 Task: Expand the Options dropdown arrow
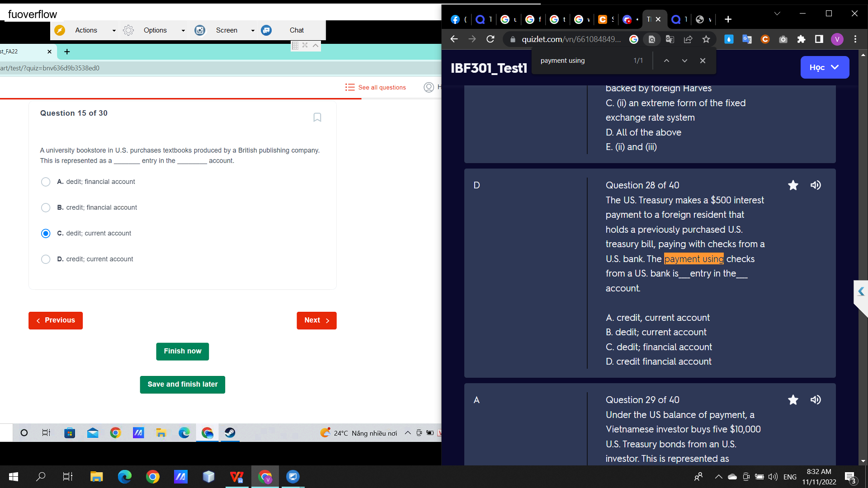[183, 31]
